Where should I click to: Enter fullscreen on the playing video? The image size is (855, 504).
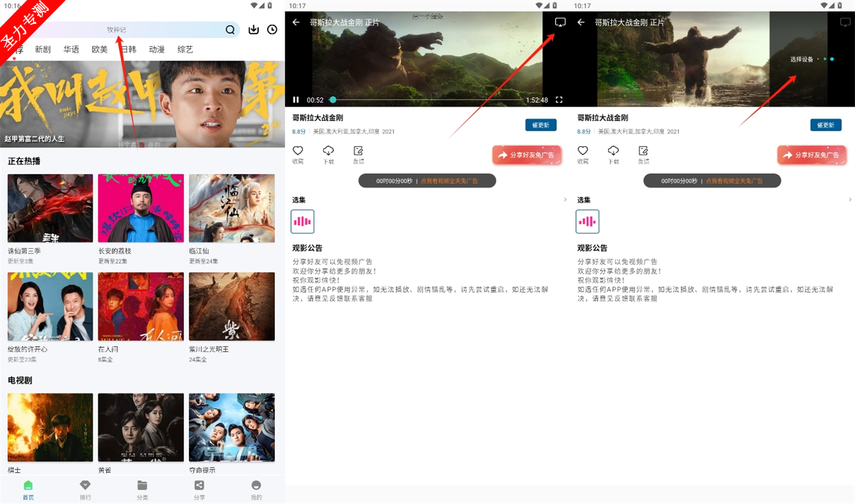click(x=559, y=99)
